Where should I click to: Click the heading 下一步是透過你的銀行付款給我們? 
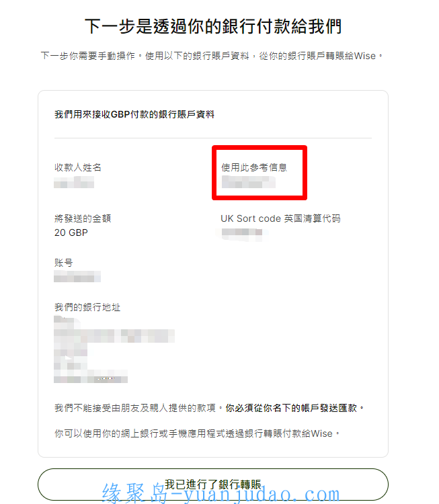tap(213, 26)
